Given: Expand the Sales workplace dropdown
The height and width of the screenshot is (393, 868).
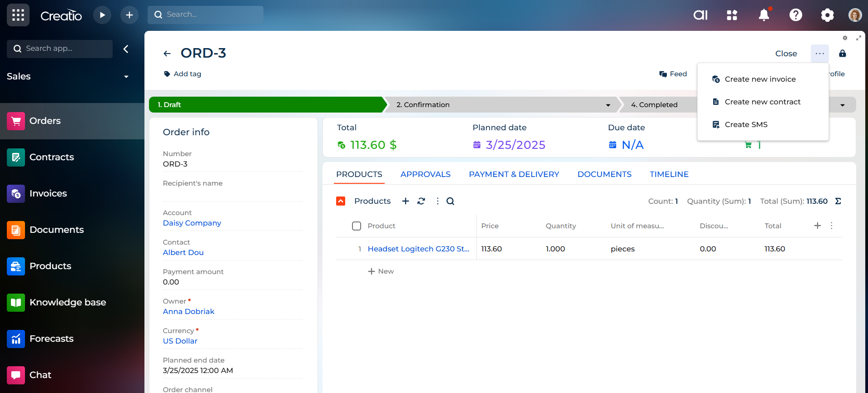Looking at the screenshot, I should [x=126, y=77].
